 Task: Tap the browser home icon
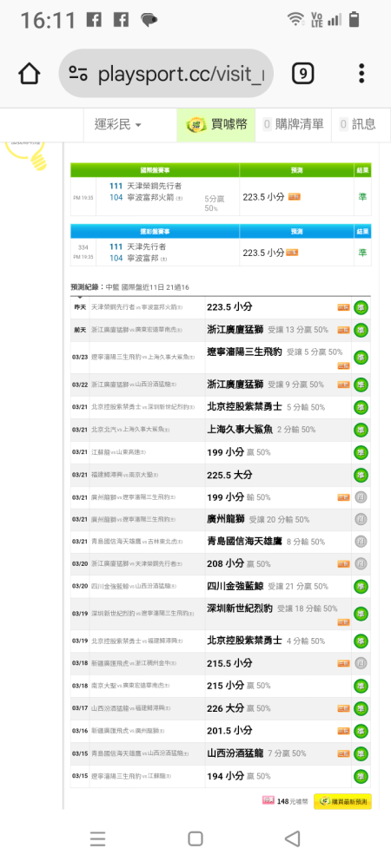[x=30, y=74]
